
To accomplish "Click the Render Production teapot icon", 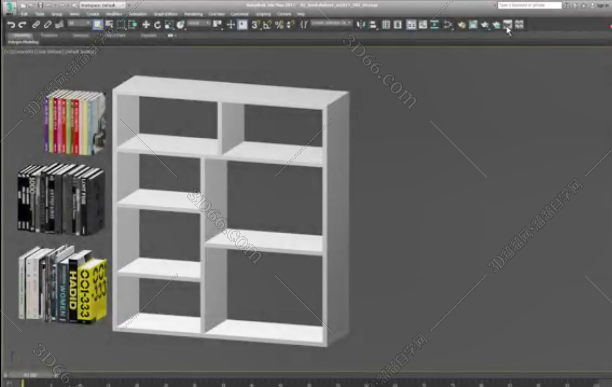I will coord(485,25).
